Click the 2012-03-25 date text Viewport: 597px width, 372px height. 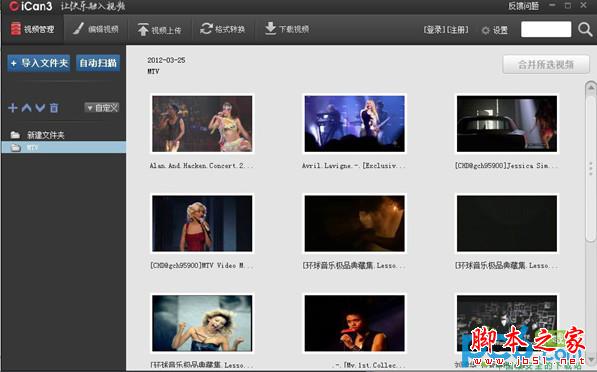click(166, 60)
